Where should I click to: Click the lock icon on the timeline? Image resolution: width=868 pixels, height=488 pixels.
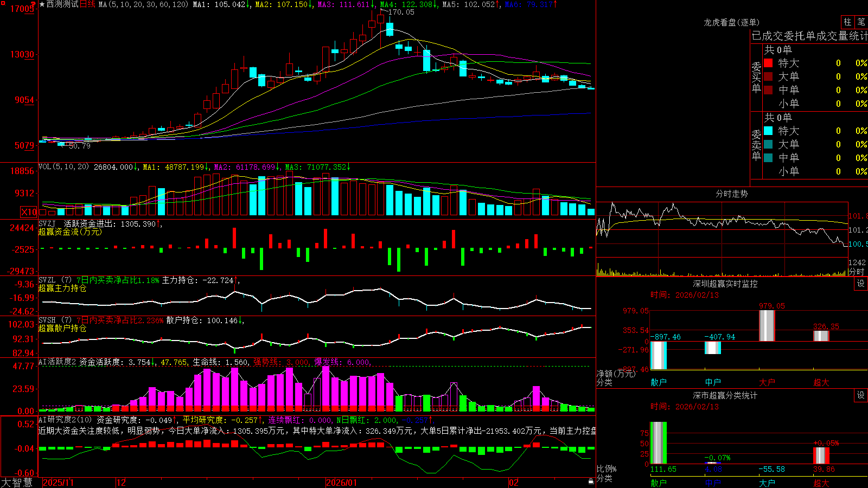click(591, 481)
